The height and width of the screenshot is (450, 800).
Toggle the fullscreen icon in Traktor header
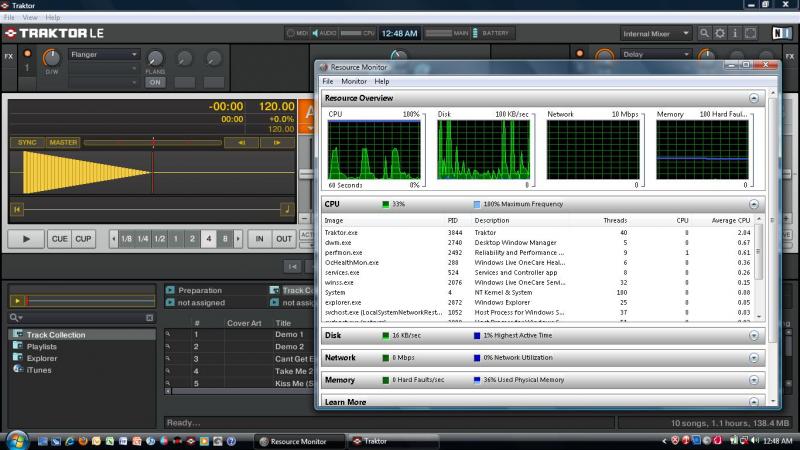click(x=751, y=33)
